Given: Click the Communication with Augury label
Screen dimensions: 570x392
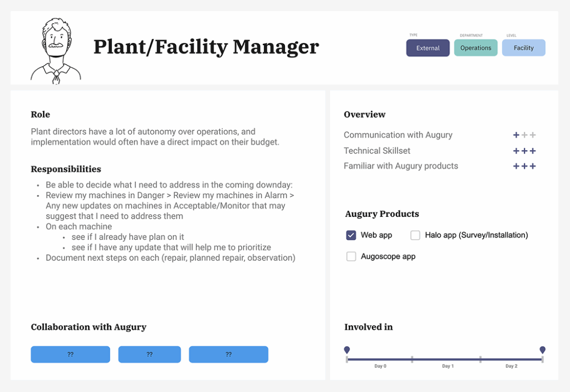Looking at the screenshot, I should pyautogui.click(x=398, y=135).
